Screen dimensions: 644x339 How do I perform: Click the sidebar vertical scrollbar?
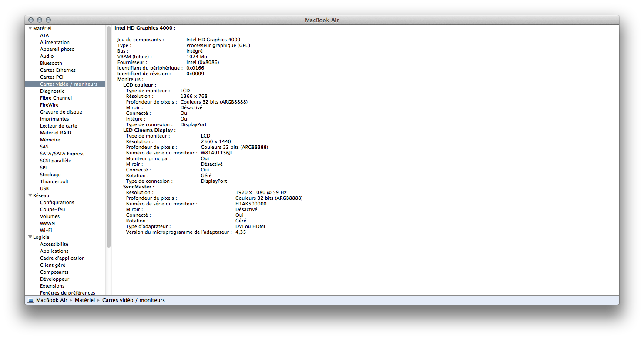109,137
